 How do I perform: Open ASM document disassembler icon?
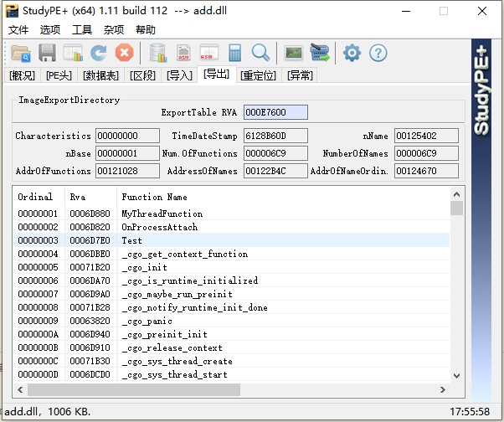[183, 53]
